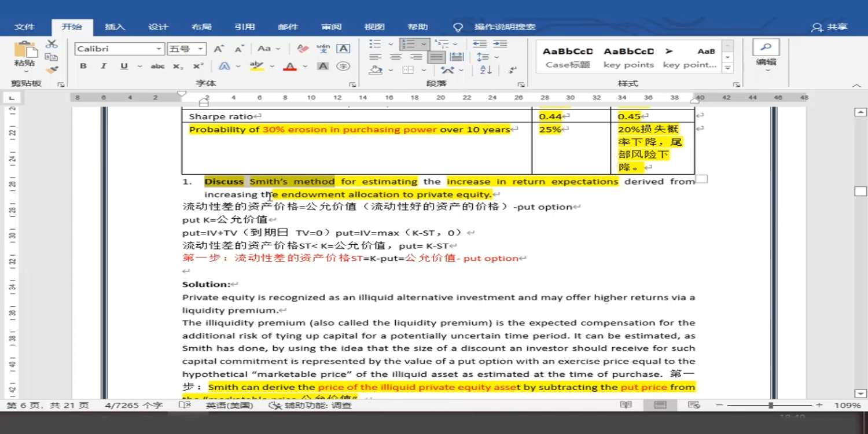Click the Format Painter brush icon

point(52,70)
